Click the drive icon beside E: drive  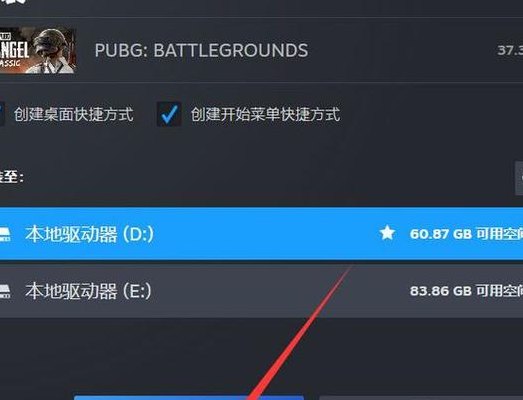(x=5, y=292)
